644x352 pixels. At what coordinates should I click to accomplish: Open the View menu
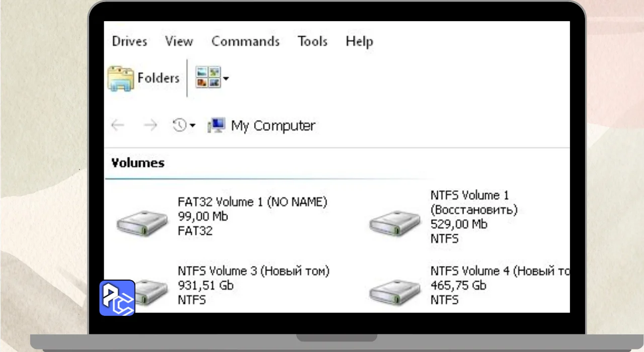point(179,41)
